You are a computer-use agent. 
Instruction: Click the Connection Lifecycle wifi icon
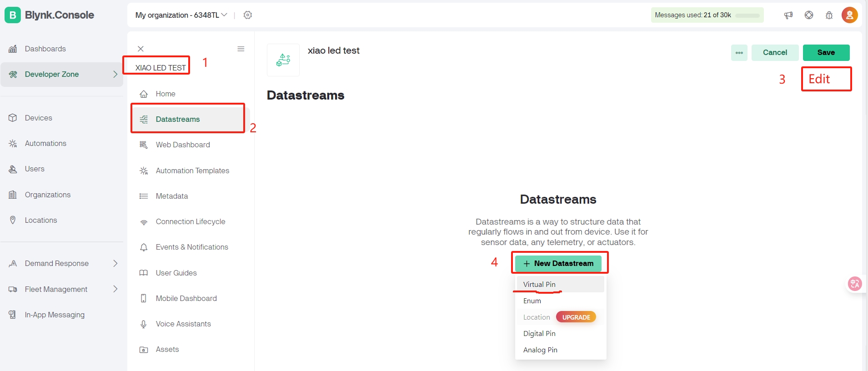point(144,222)
